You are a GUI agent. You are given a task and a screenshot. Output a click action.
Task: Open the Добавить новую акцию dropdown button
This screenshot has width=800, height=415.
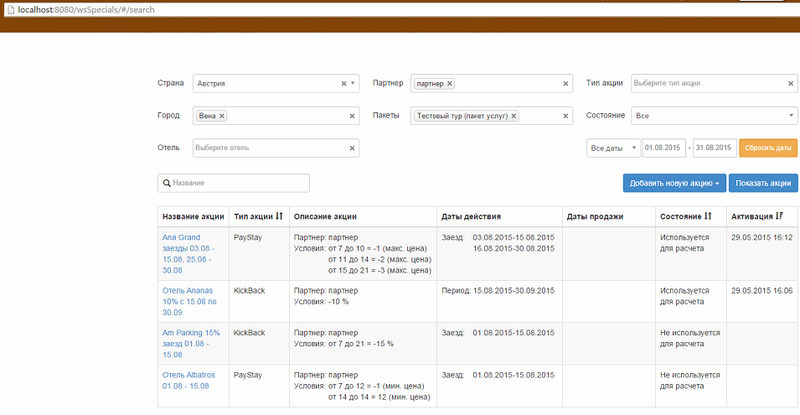pyautogui.click(x=674, y=183)
